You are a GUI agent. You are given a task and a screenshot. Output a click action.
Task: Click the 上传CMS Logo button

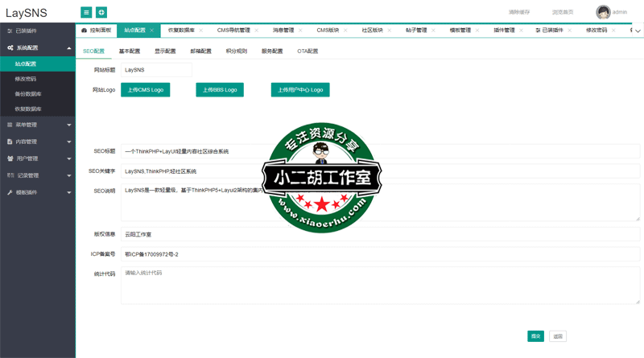(x=146, y=90)
